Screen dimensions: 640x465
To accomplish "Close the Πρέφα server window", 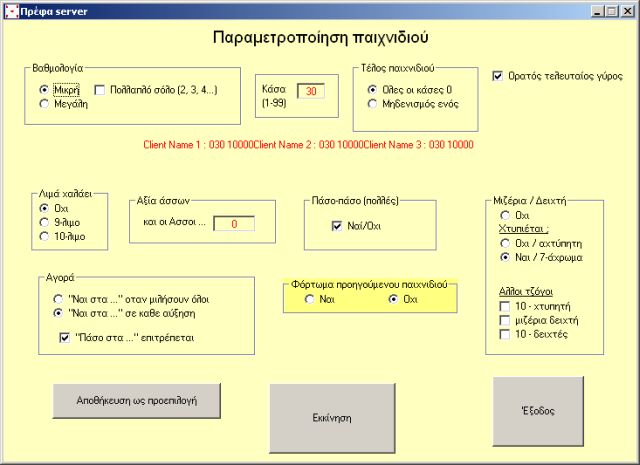I will click(627, 11).
